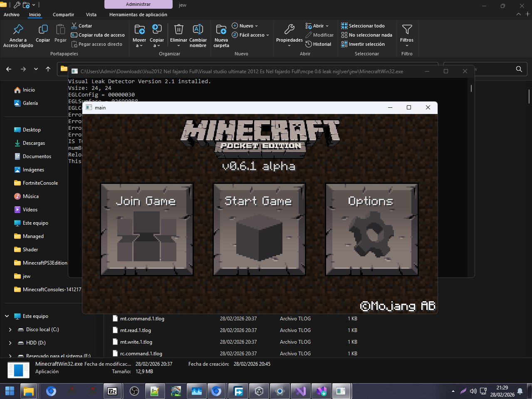Click the volume speaker tray icon
The width and height of the screenshot is (532, 399).
tap(473, 391)
